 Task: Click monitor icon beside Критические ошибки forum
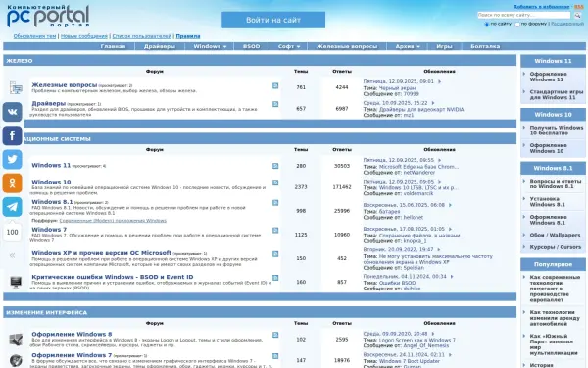click(16, 282)
